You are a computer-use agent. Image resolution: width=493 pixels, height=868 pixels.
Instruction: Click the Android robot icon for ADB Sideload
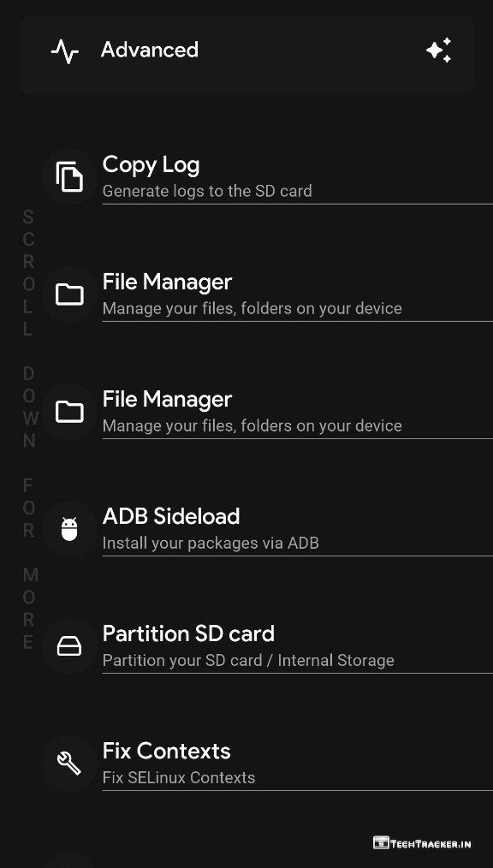[x=69, y=529]
